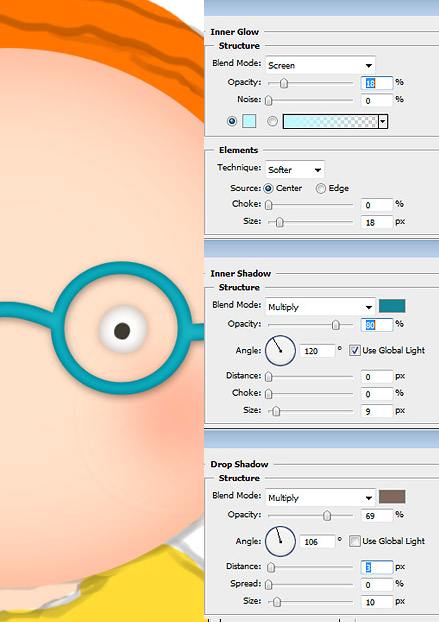Click Inner Shadow Distance value field
Screen dimensions: 439x622
tap(377, 376)
